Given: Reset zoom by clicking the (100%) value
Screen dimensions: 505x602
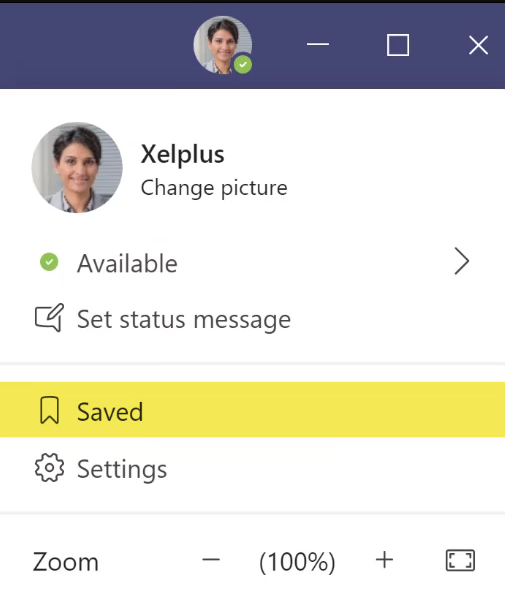Looking at the screenshot, I should 297,562.
